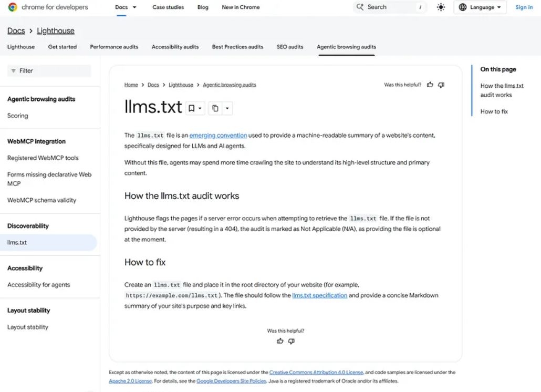The image size is (541, 392).
Task: Click the https://example.com/llms.txt code text
Action: pos(171,295)
